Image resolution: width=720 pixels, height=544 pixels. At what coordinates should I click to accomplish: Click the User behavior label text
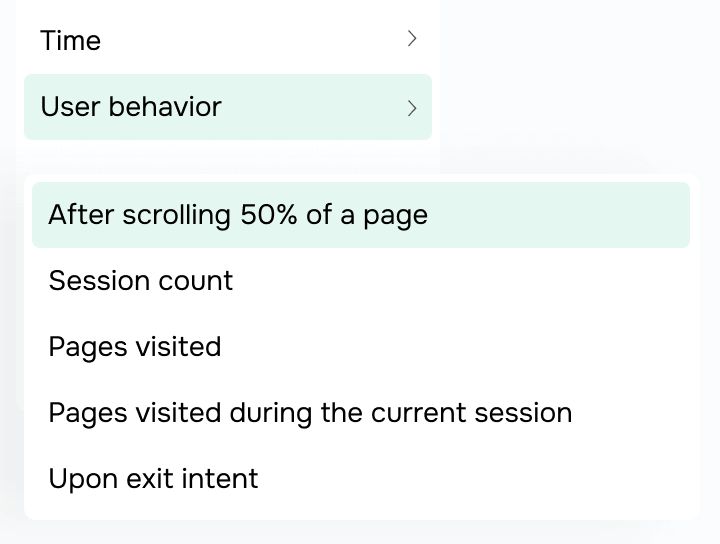(131, 107)
